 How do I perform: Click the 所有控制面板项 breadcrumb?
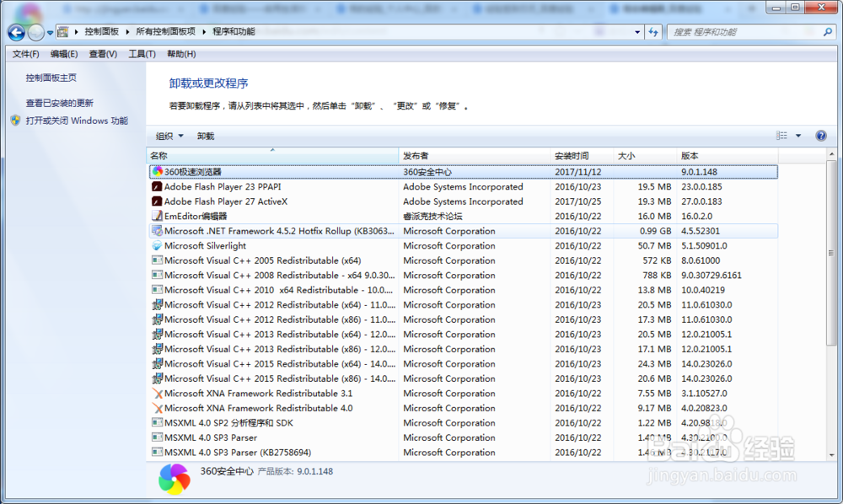165,32
